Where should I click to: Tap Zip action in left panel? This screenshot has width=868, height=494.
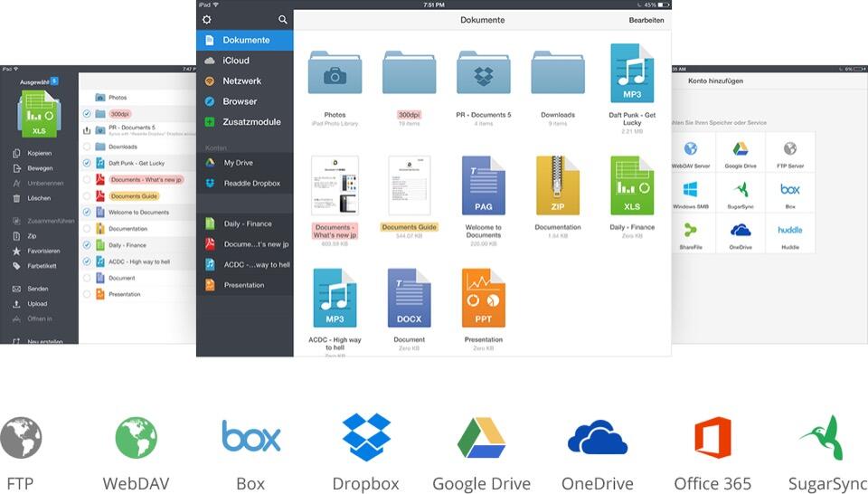pyautogui.click(x=25, y=236)
